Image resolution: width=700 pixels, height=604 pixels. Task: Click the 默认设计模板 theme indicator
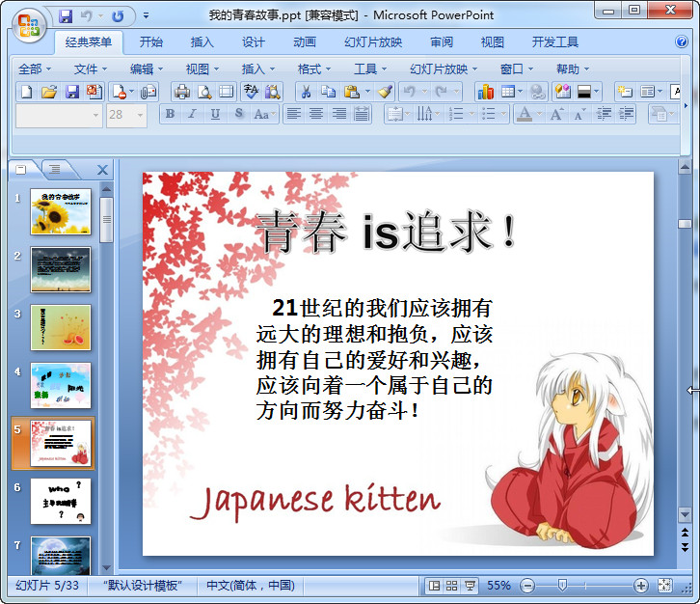[143, 586]
